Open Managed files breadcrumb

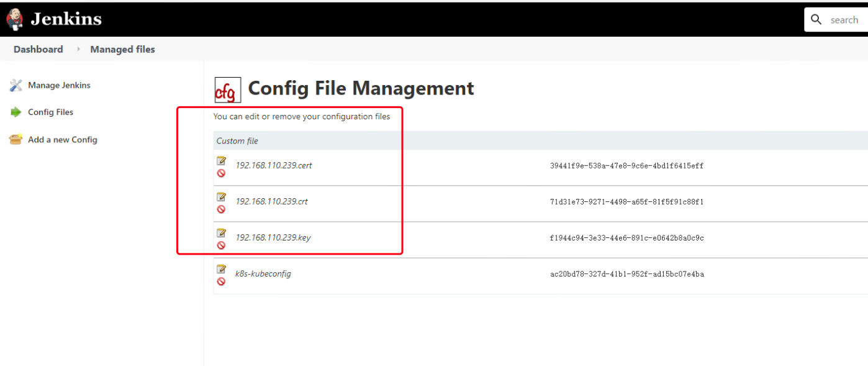point(122,50)
